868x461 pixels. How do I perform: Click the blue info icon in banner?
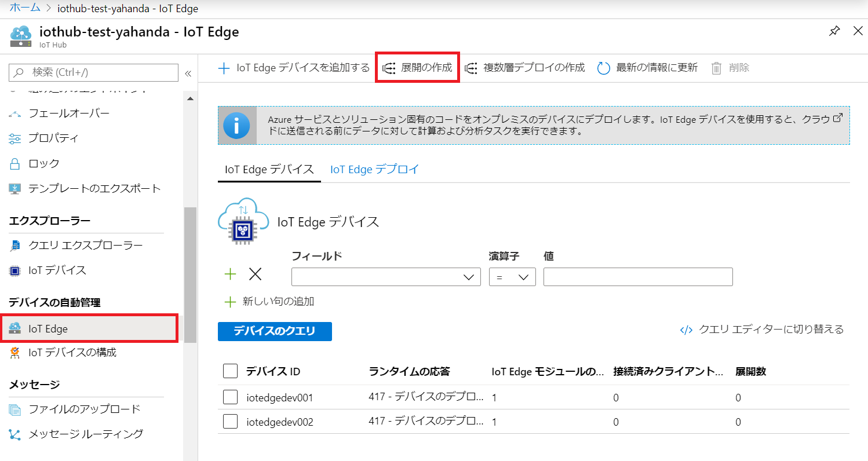tap(236, 125)
